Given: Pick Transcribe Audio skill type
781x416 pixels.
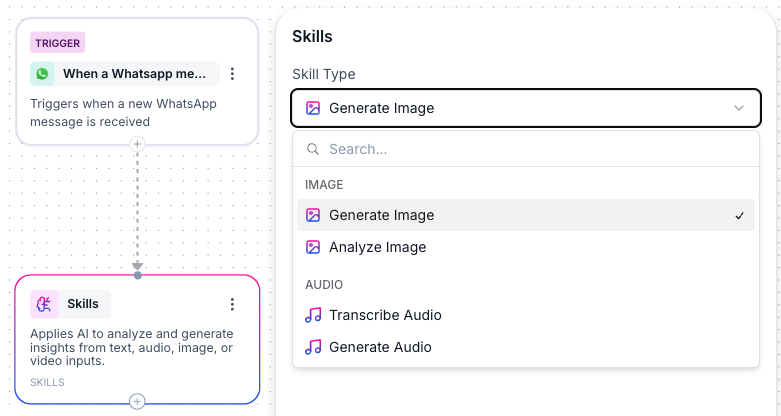Looking at the screenshot, I should 385,315.
